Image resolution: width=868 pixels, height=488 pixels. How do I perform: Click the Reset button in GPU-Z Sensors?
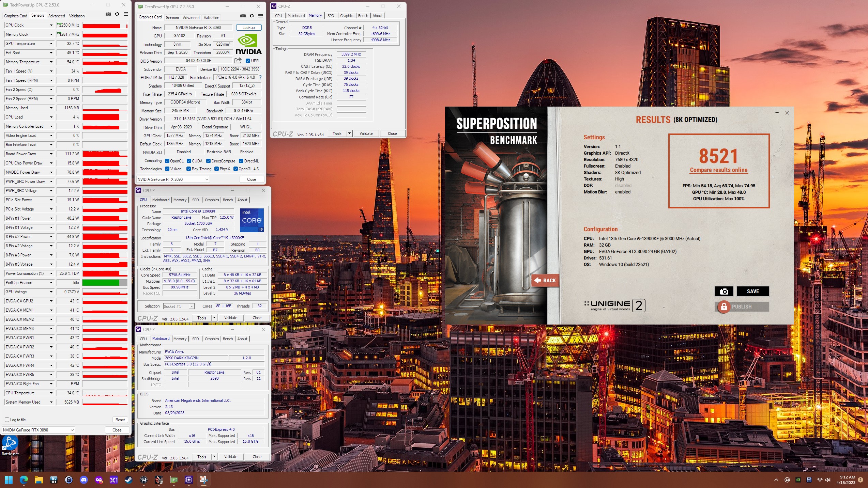(x=120, y=420)
